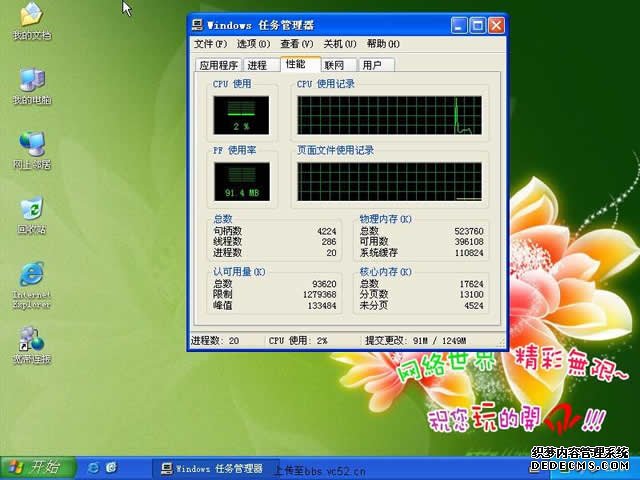Switch to the 应用程序 tab
This screenshot has height=480, width=640.
pyautogui.click(x=219, y=65)
